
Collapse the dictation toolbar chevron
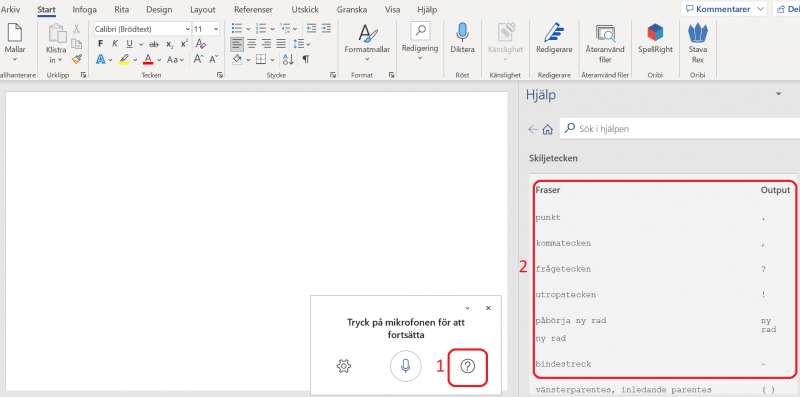click(x=467, y=308)
